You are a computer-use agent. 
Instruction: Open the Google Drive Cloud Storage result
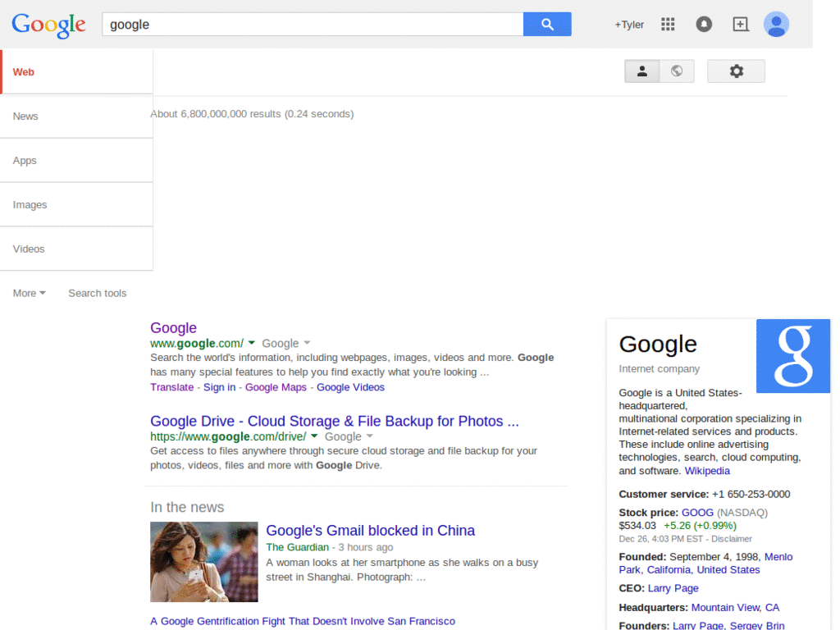(335, 421)
